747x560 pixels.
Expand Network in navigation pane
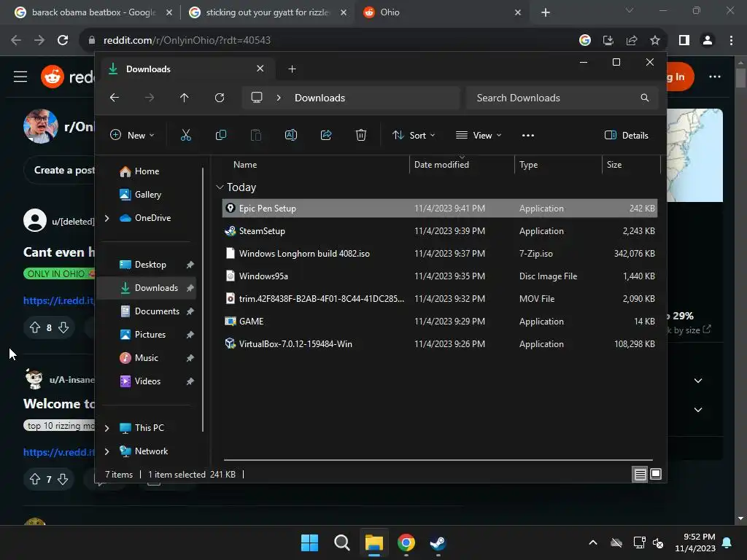coord(107,451)
